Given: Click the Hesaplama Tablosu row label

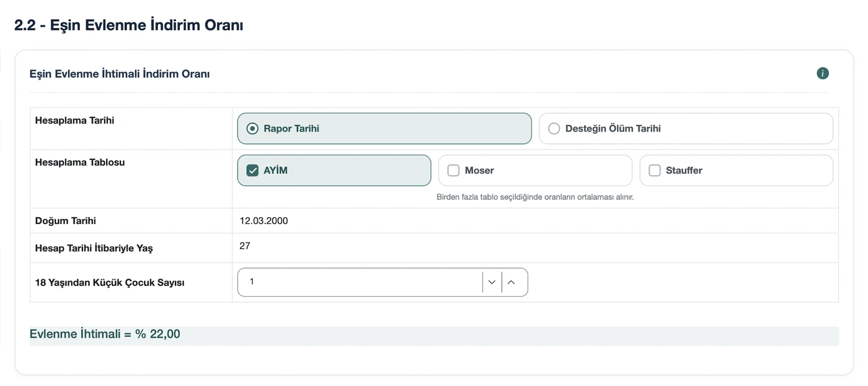Looking at the screenshot, I should coord(80,163).
